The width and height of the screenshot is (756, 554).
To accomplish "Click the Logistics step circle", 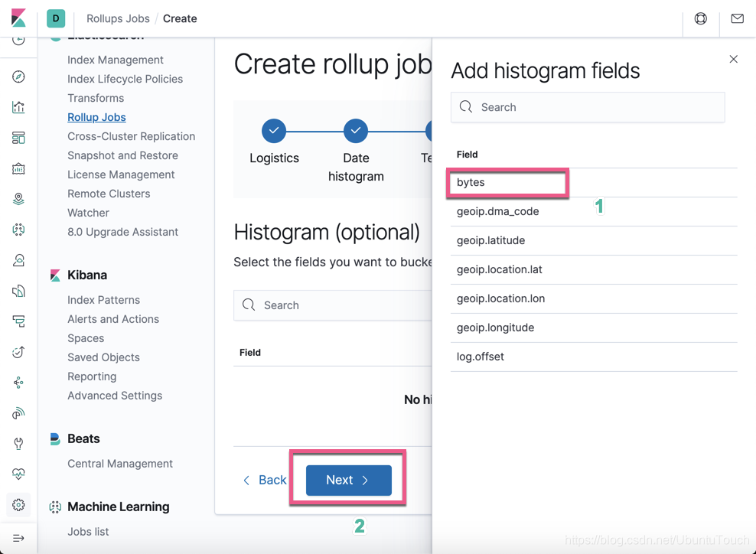I will point(274,131).
